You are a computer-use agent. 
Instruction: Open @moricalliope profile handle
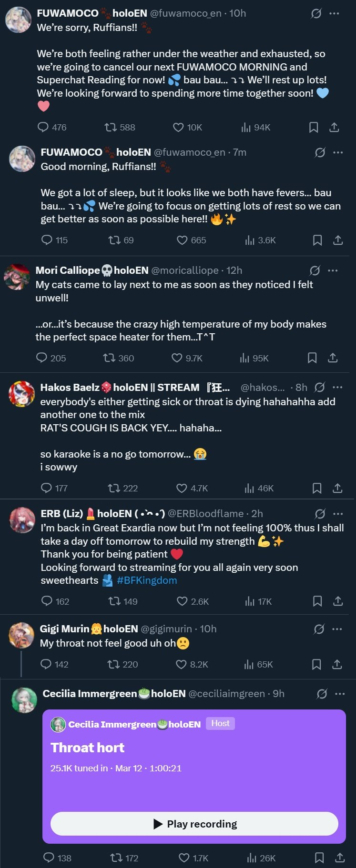185,270
